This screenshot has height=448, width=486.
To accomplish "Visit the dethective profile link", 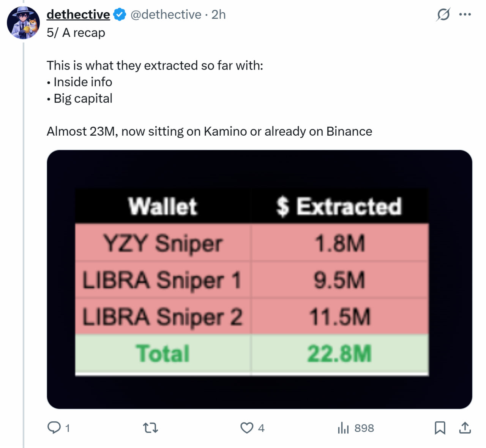I will coord(77,14).
